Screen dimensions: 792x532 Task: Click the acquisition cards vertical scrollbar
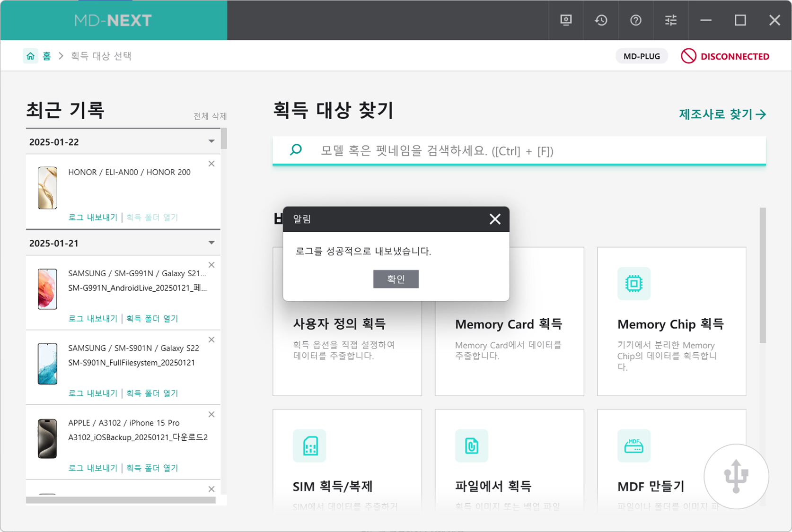[763, 275]
